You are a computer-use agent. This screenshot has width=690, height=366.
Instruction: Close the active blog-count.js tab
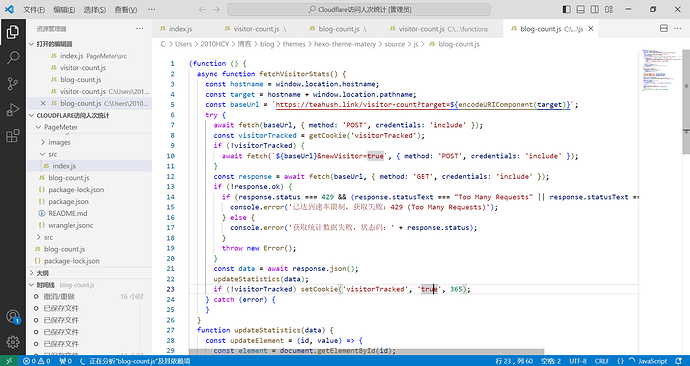coord(591,29)
